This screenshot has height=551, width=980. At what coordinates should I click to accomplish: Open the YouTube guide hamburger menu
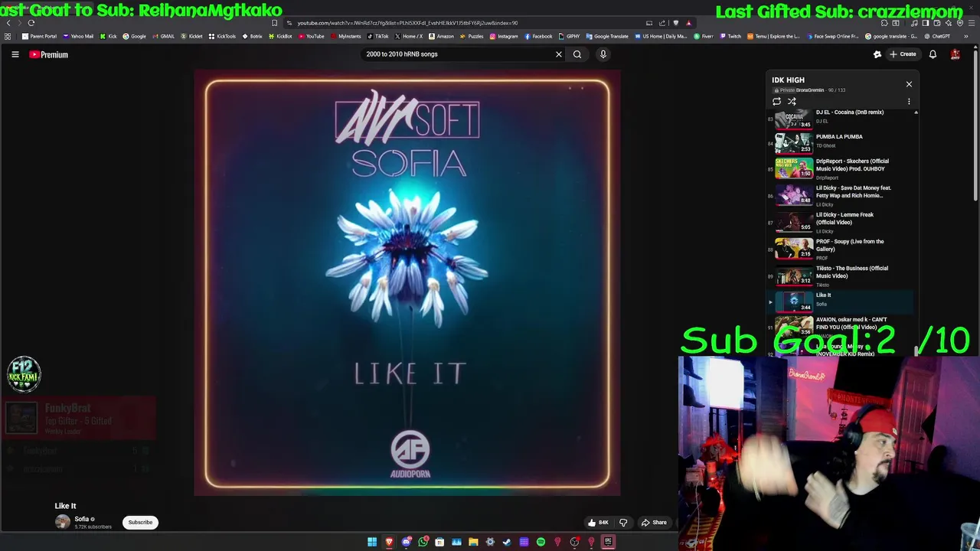15,54
